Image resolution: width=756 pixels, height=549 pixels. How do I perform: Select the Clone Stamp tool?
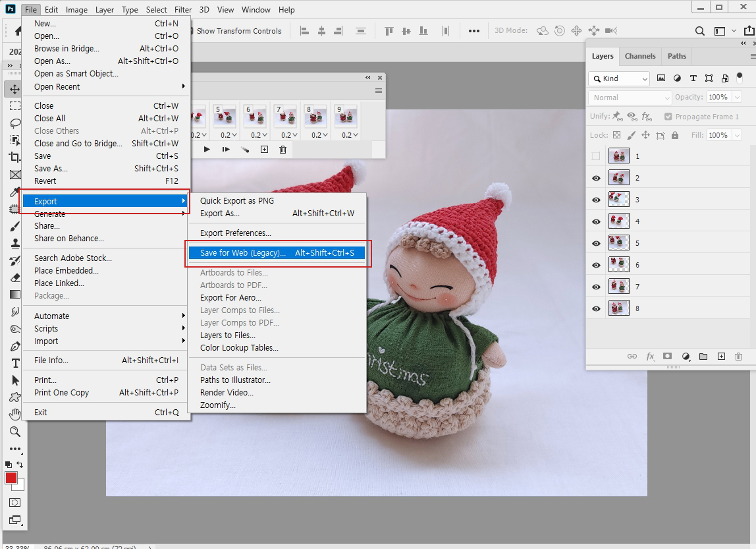(x=15, y=243)
